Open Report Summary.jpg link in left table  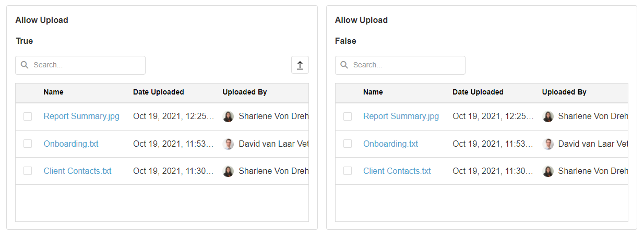[x=81, y=116]
